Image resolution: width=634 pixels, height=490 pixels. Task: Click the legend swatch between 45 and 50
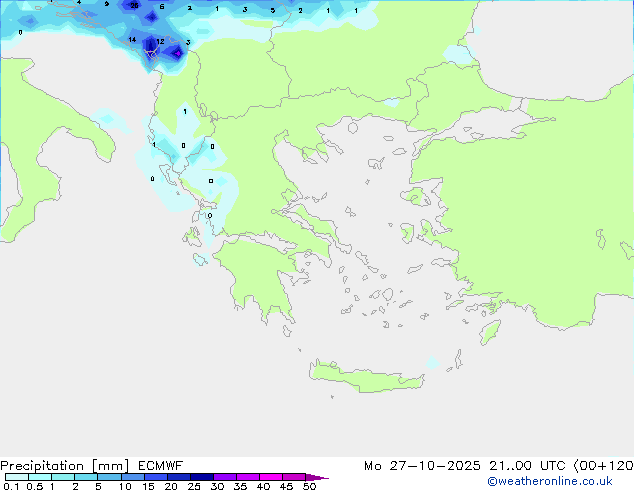(294, 477)
